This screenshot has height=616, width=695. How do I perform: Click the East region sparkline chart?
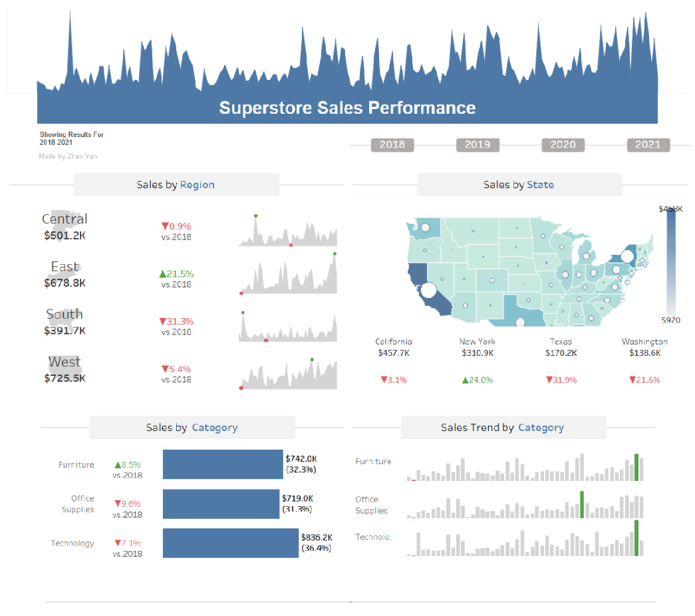(x=288, y=273)
